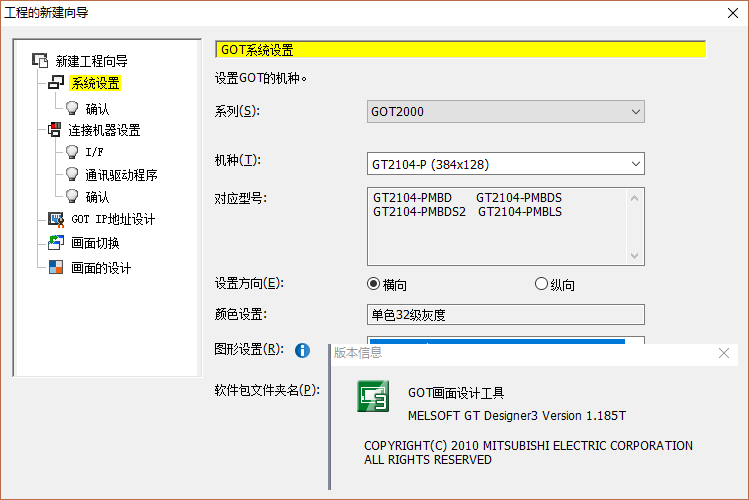Click the 画面的设计 tree node icon
This screenshot has height=500, width=749.
pos(56,268)
